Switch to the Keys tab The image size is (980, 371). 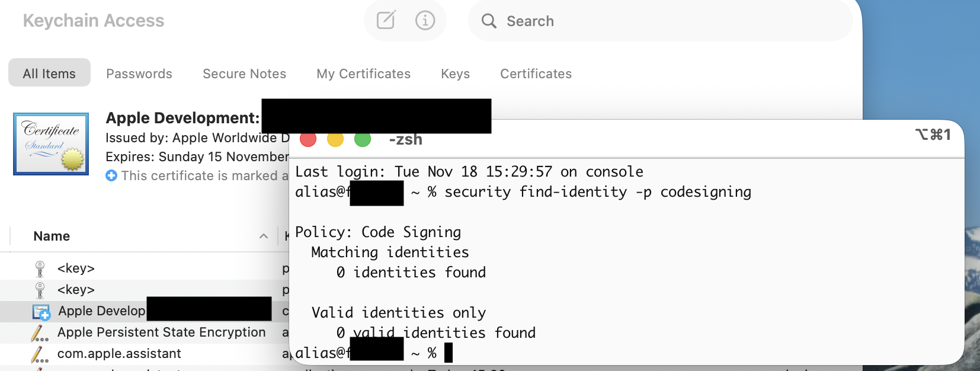[x=455, y=73]
